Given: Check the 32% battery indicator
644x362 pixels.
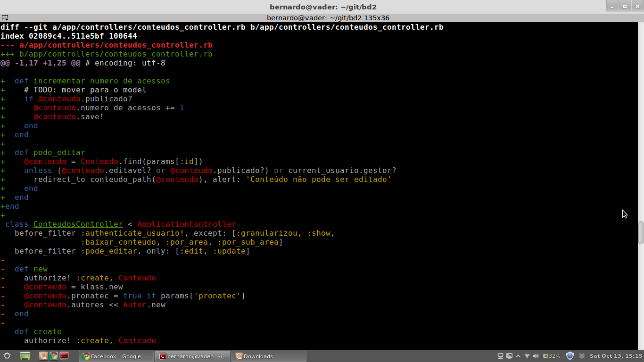Looking at the screenshot, I should [552, 356].
